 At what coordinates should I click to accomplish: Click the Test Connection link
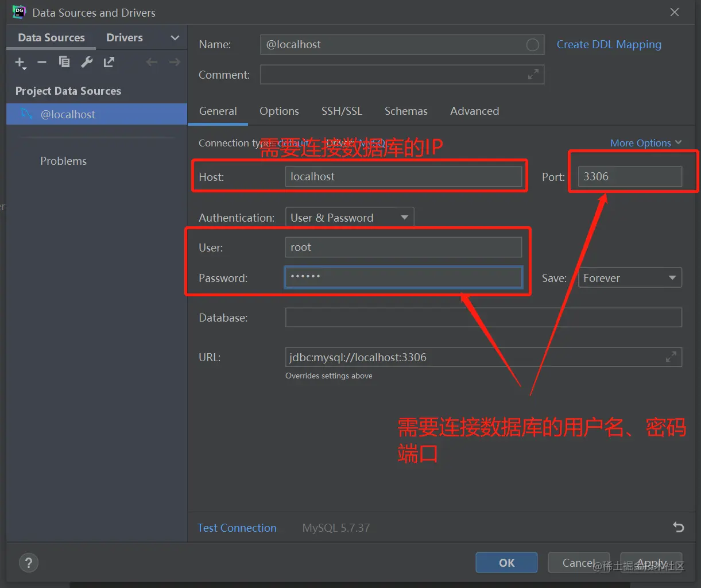tap(237, 528)
